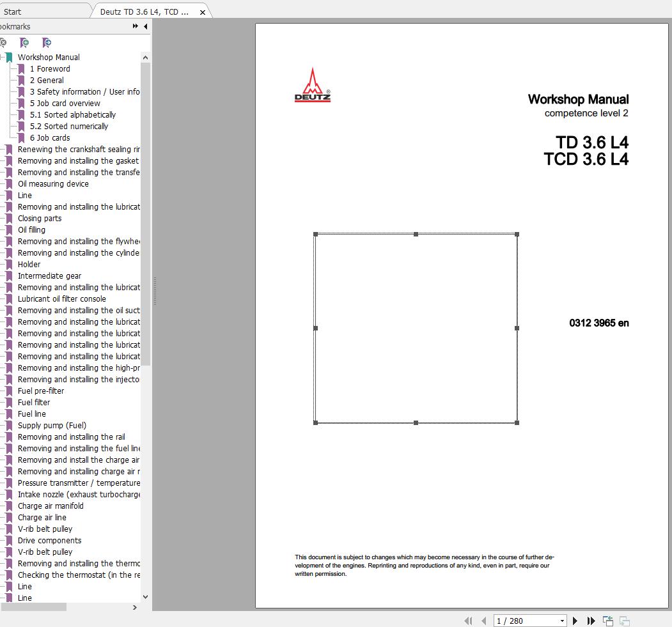Collapse the Bookmarks panel with left arrow
Image resolution: width=672 pixels, height=627 pixels.
click(x=146, y=26)
